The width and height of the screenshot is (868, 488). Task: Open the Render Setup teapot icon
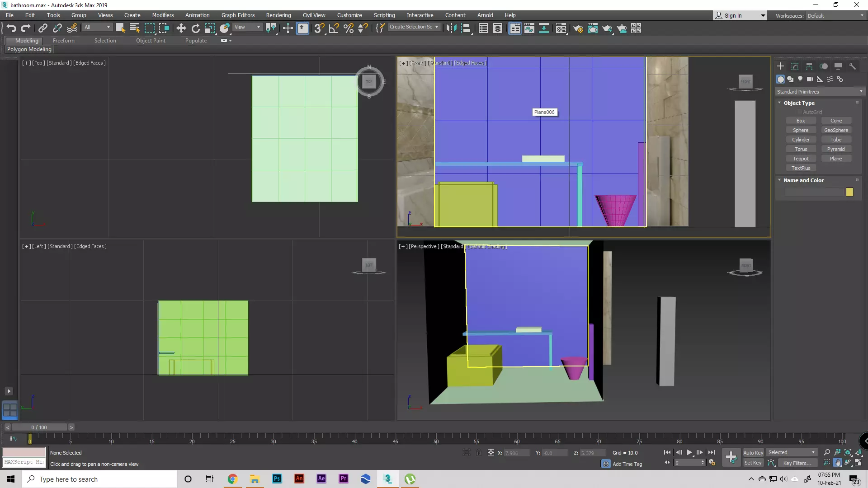tap(578, 28)
